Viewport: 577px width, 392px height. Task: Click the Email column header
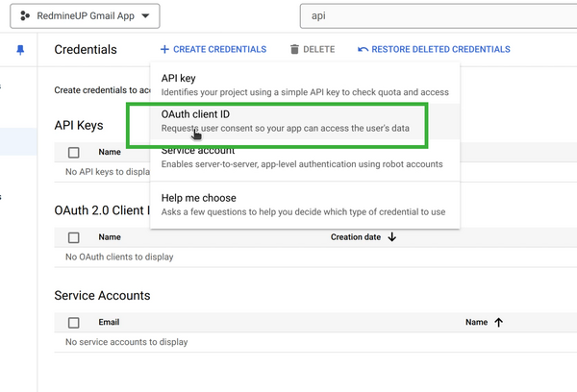point(109,323)
